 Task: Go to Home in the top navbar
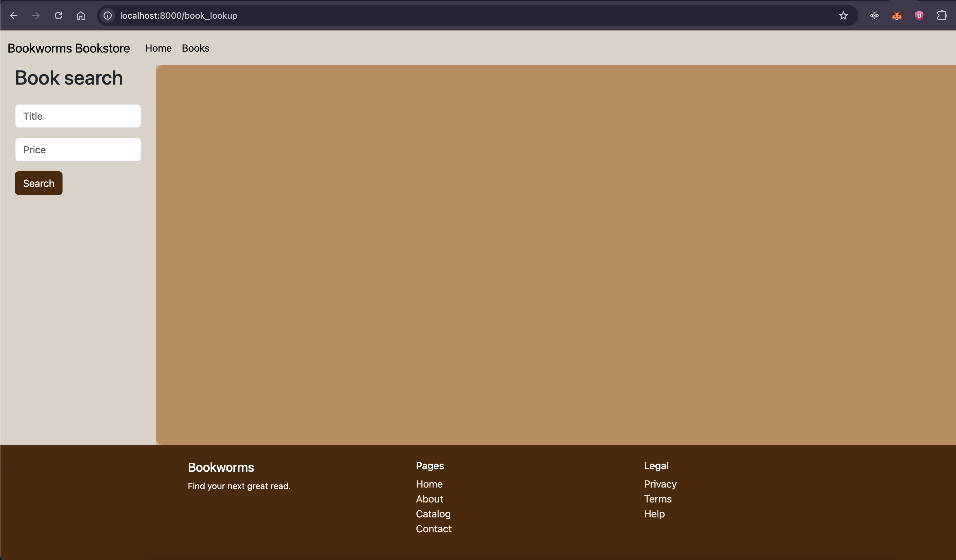(x=158, y=48)
